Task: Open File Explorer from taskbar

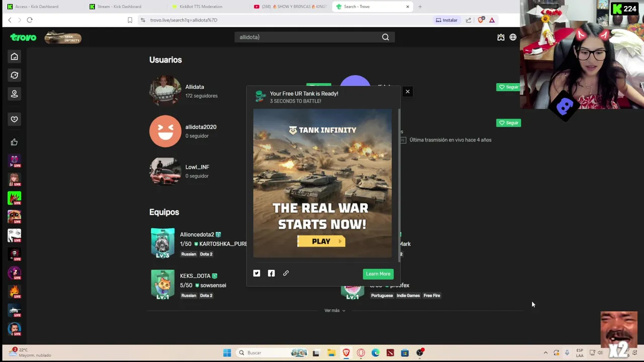Action: click(x=331, y=353)
